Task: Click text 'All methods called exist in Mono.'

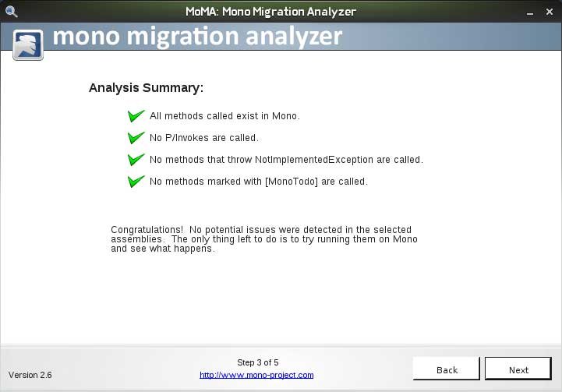Action: click(224, 116)
